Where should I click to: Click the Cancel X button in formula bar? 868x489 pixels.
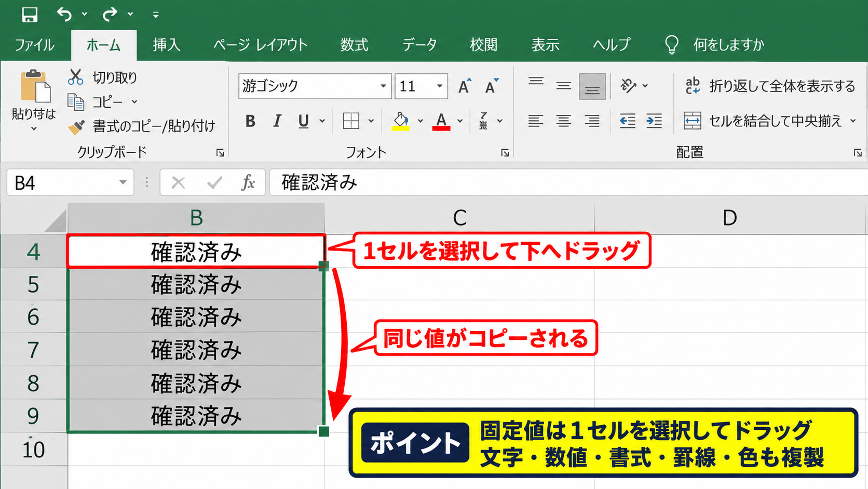[x=178, y=182]
